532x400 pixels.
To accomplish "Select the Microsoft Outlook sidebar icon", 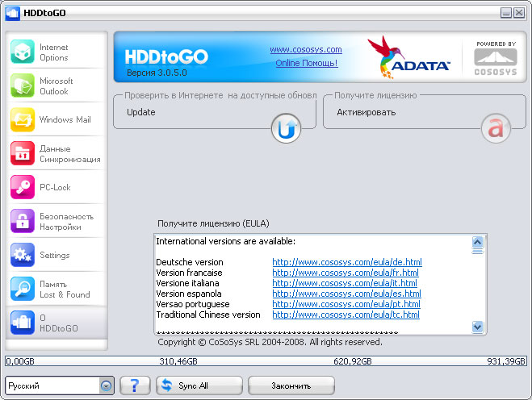I will click(23, 86).
